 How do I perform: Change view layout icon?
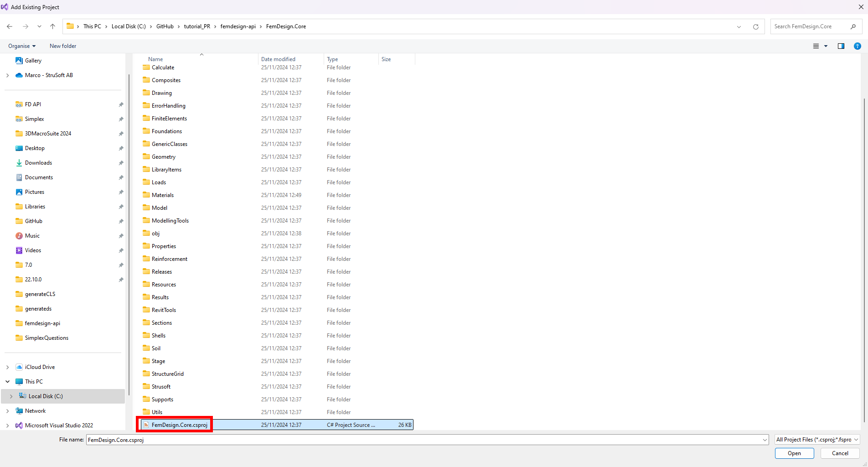tap(816, 46)
